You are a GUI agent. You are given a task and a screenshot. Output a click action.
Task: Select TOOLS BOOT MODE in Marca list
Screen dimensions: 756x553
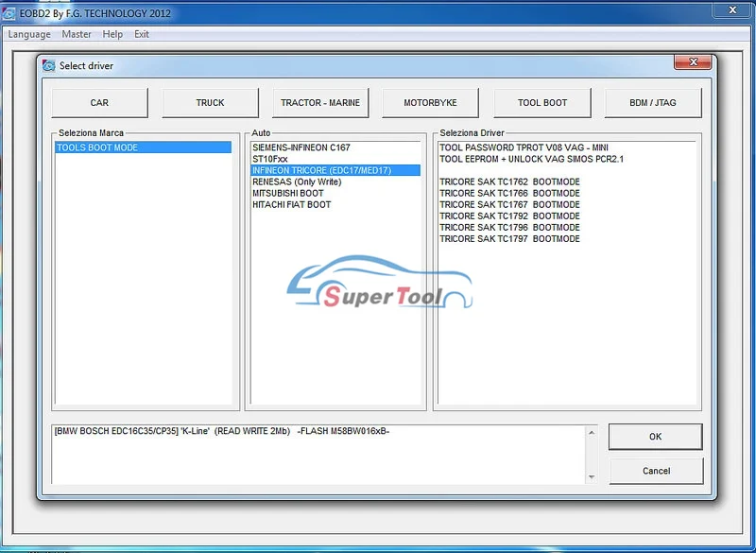[x=144, y=147]
